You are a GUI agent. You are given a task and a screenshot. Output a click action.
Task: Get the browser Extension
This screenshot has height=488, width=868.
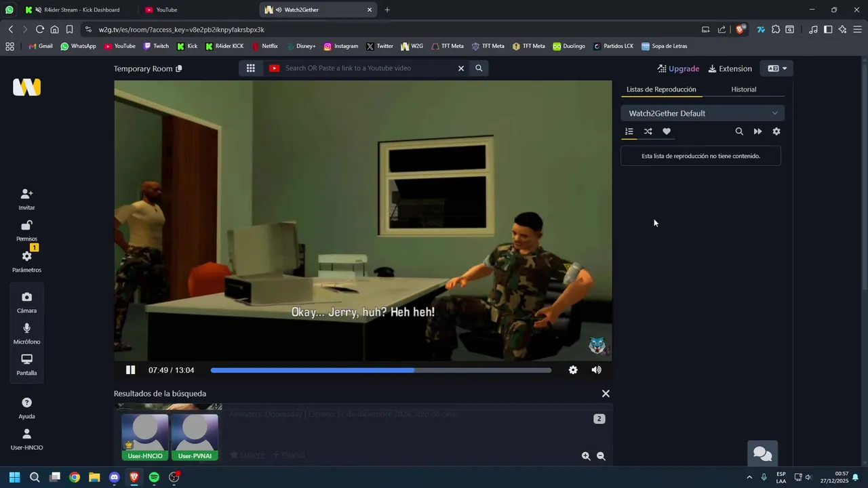click(x=730, y=68)
